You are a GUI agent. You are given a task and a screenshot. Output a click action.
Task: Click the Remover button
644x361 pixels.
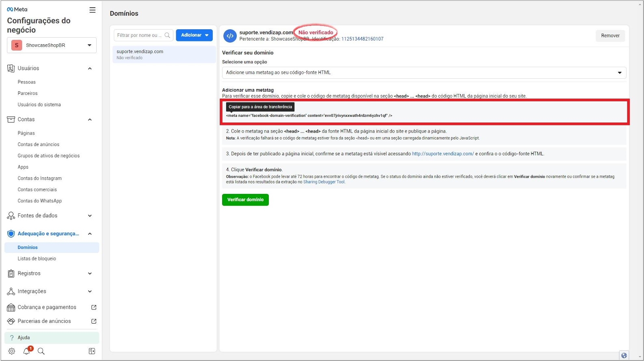[x=610, y=36]
